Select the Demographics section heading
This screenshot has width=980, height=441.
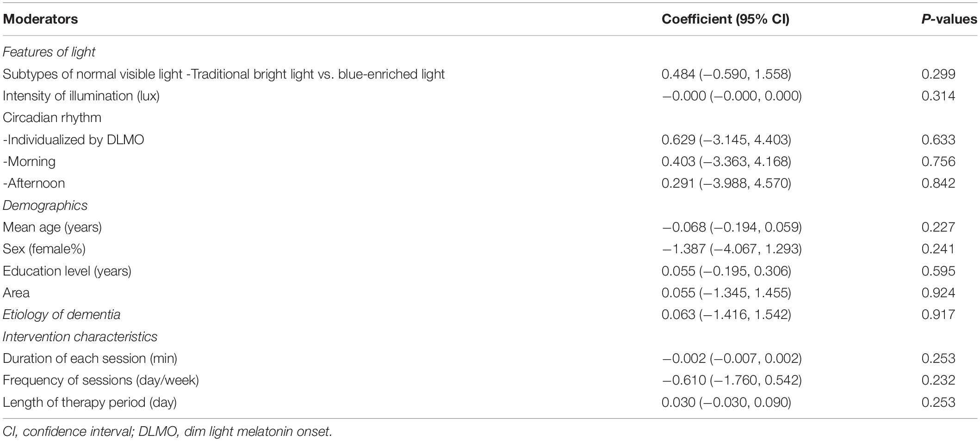coord(45,205)
